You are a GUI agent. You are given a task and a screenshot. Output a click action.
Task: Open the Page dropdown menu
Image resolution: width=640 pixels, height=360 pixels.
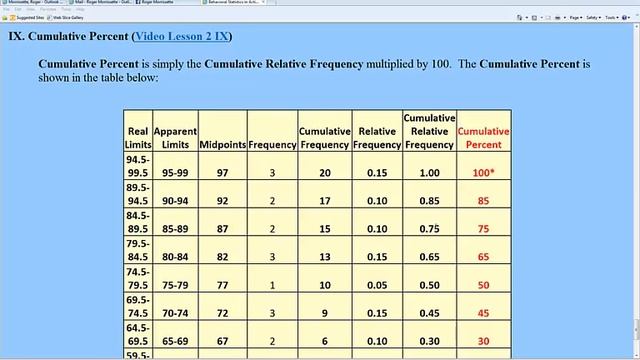click(x=576, y=18)
